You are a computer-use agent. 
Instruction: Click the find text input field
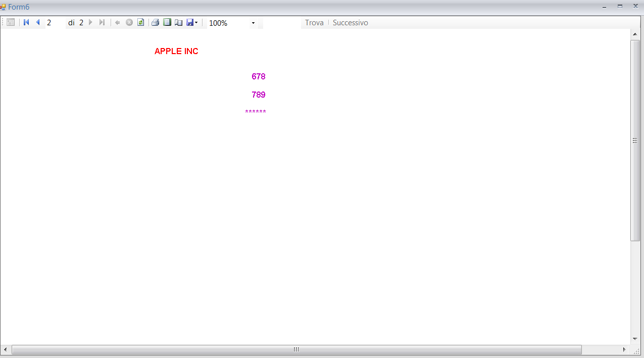(x=282, y=23)
